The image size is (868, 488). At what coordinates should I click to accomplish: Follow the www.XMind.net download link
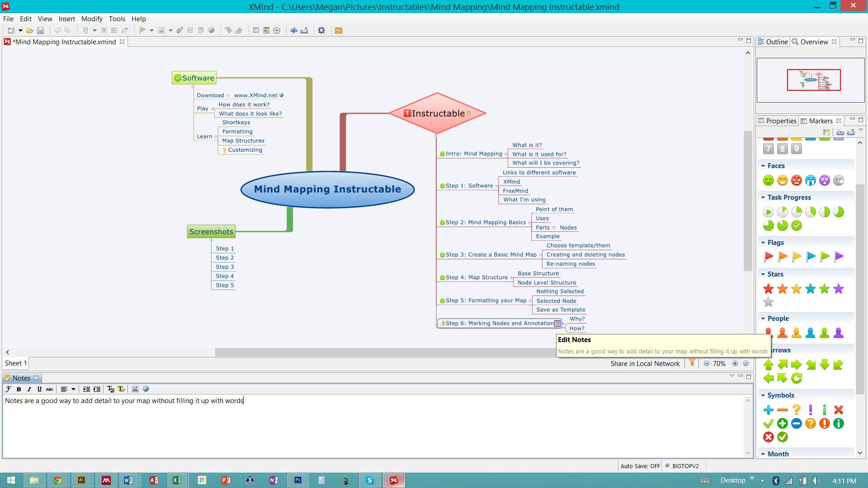pyautogui.click(x=255, y=95)
